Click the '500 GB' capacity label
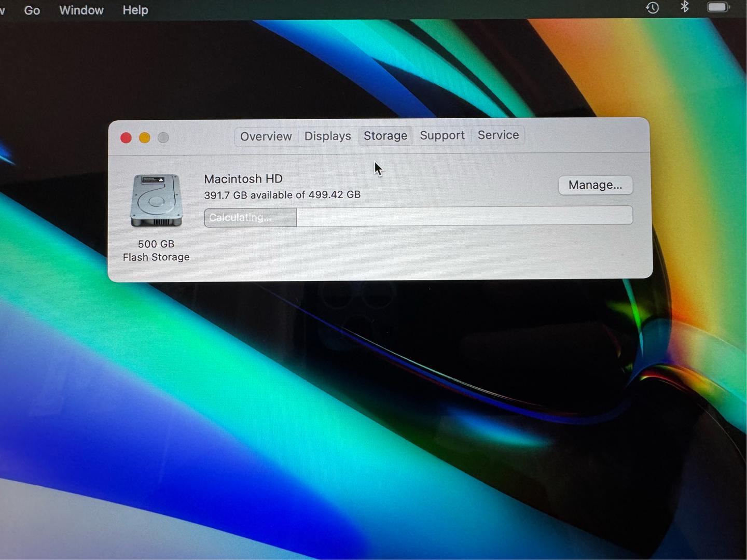Screen dimensions: 747x560 tap(156, 244)
